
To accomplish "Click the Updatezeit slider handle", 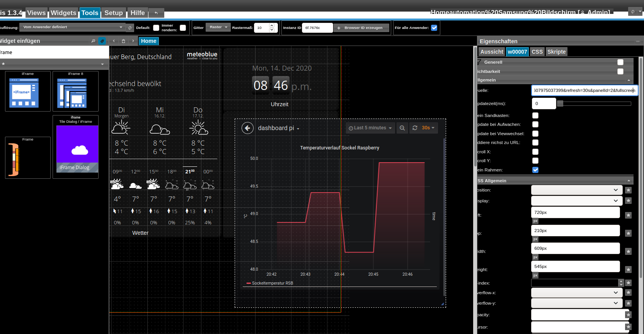I will pos(560,103).
